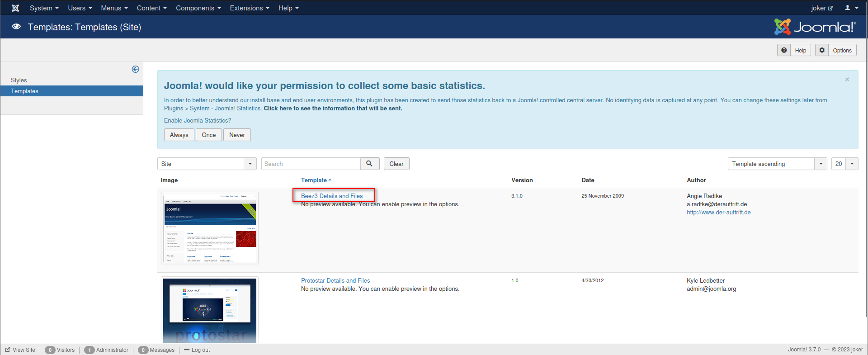
Task: Click the Administrator count badge
Action: tap(90, 350)
